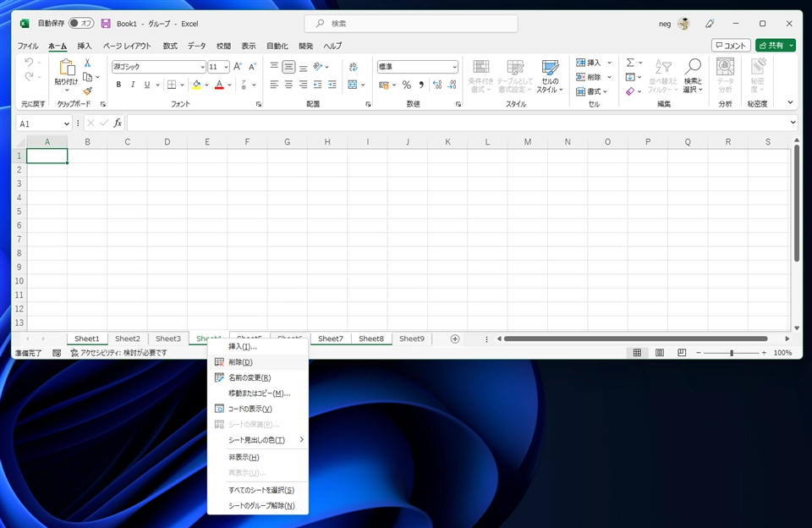Add a new sheet with plus icon
812x528 pixels.
point(455,339)
